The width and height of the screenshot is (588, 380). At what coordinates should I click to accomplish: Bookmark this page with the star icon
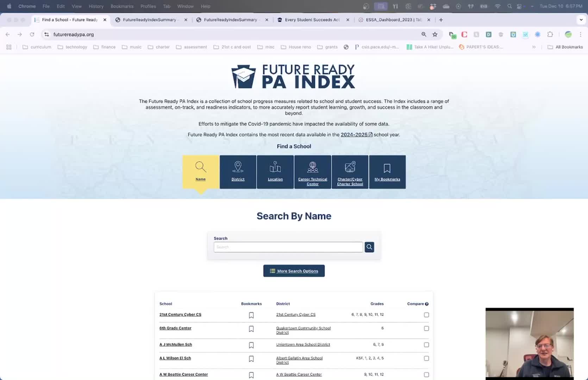(x=435, y=34)
